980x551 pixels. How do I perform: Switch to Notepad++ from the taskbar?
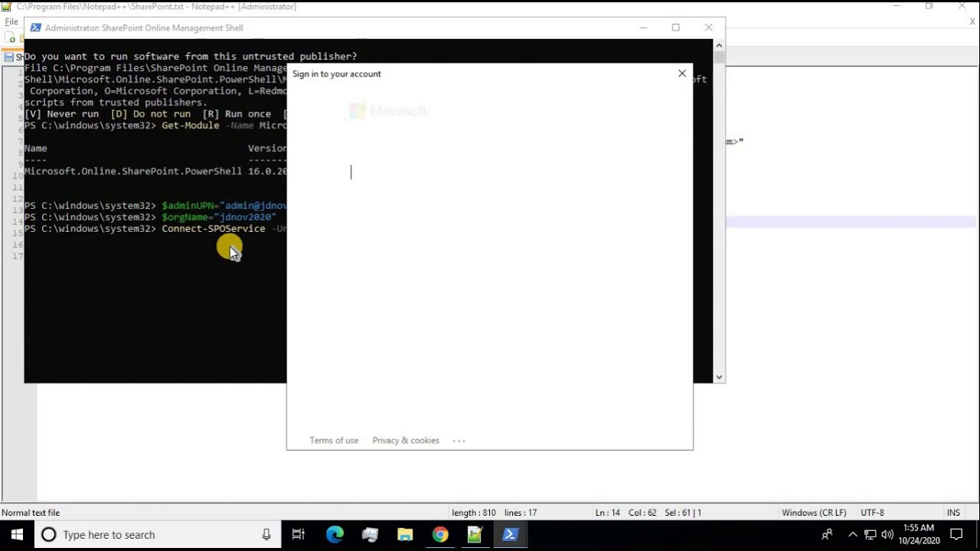coord(475,535)
